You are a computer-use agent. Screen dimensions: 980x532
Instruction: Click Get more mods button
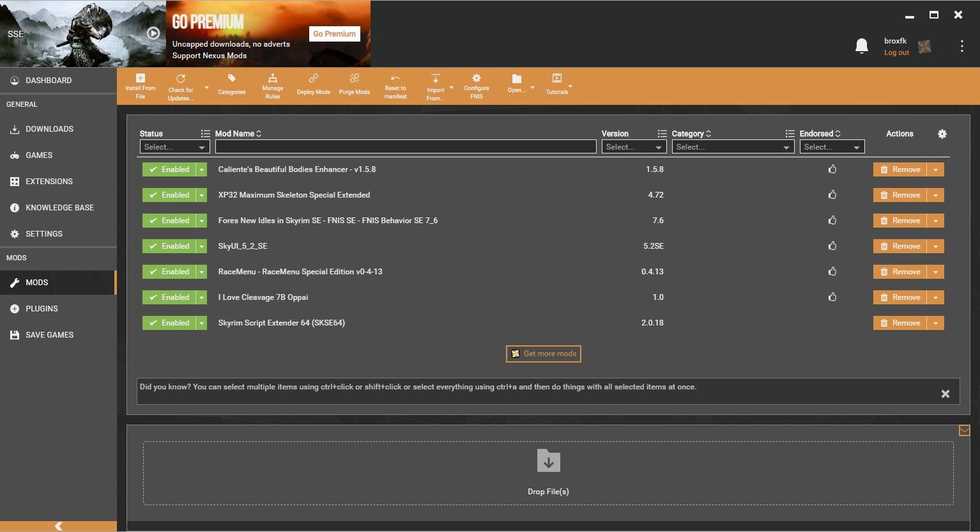(544, 354)
